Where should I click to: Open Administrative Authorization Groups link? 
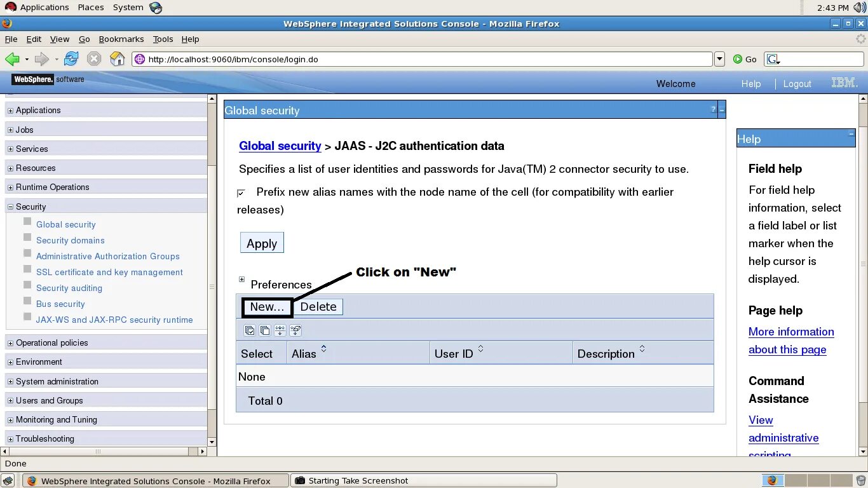(108, 256)
